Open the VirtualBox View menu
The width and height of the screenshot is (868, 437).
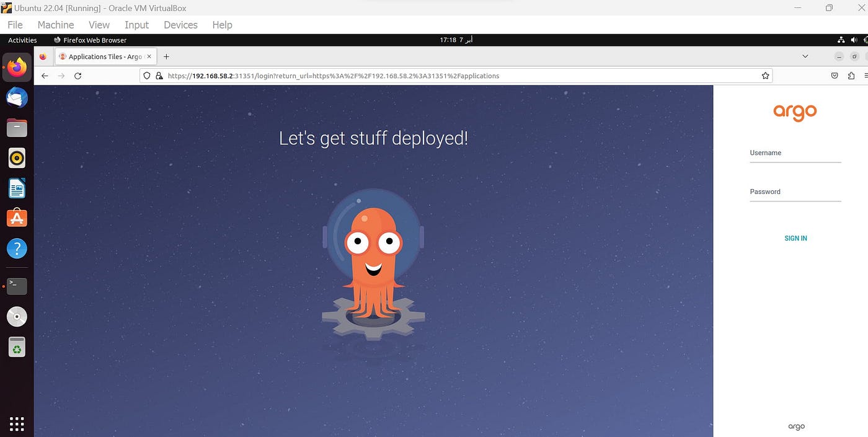click(99, 25)
